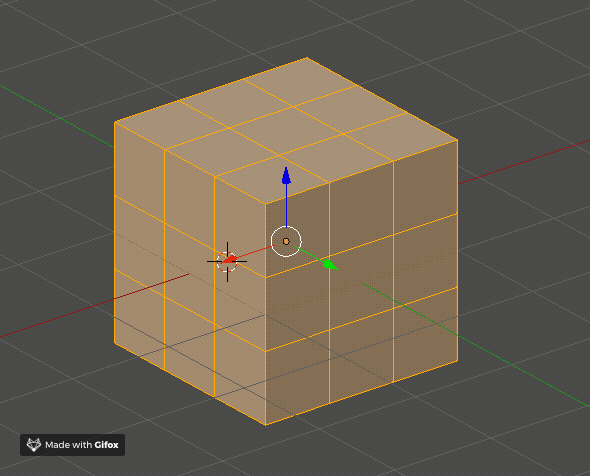Click the black 3D cursor crosshair
The image size is (590, 476).
[227, 262]
